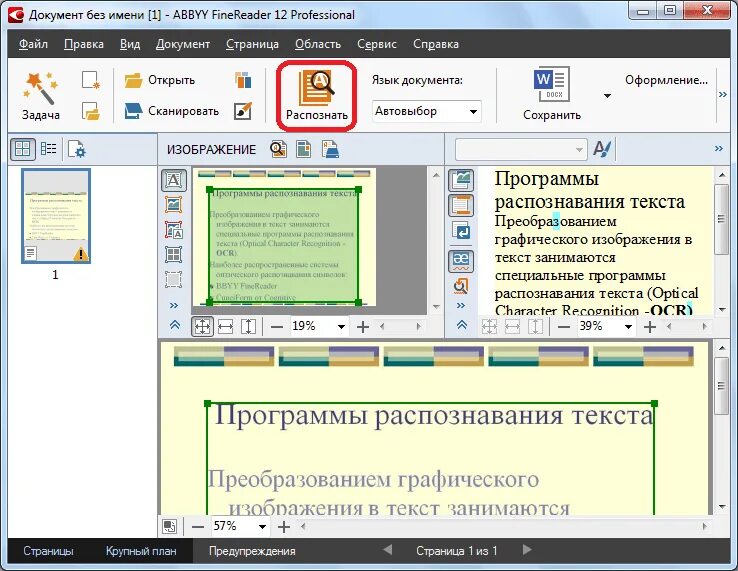
Task: Expand more Image panel tools chevron
Action: [174, 306]
